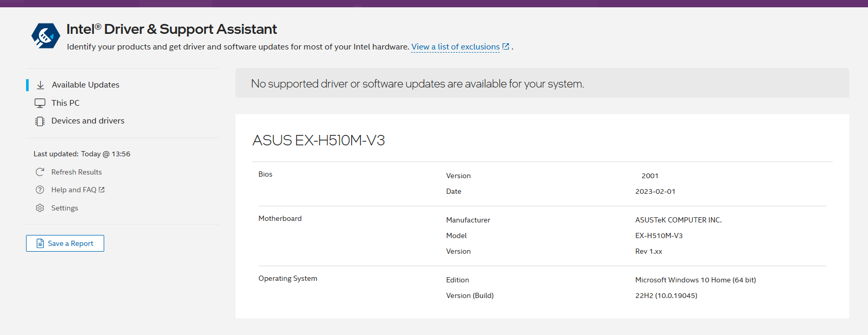Select the Bios row label

(265, 174)
